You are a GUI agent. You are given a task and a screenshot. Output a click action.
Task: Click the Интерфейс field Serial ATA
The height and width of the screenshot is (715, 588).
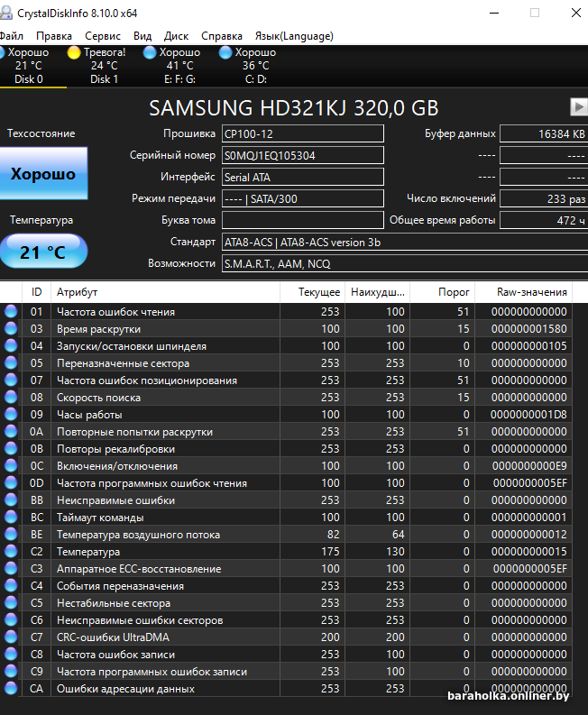click(x=302, y=177)
